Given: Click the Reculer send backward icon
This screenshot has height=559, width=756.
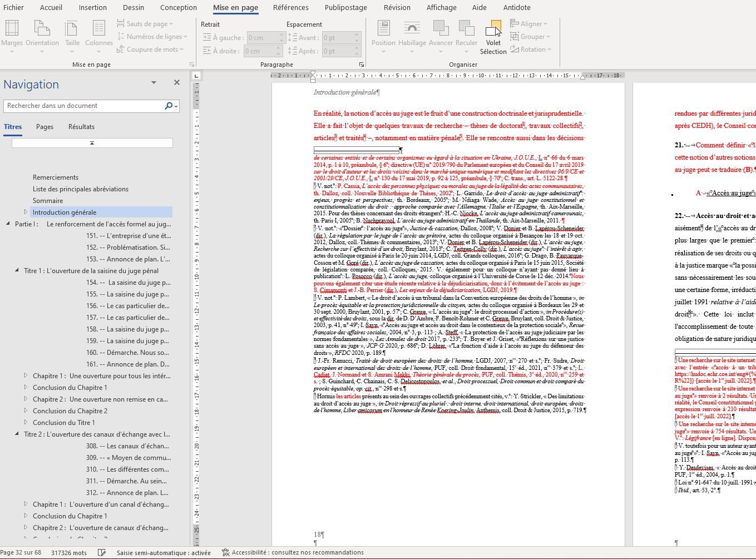Looking at the screenshot, I should pos(466,28).
